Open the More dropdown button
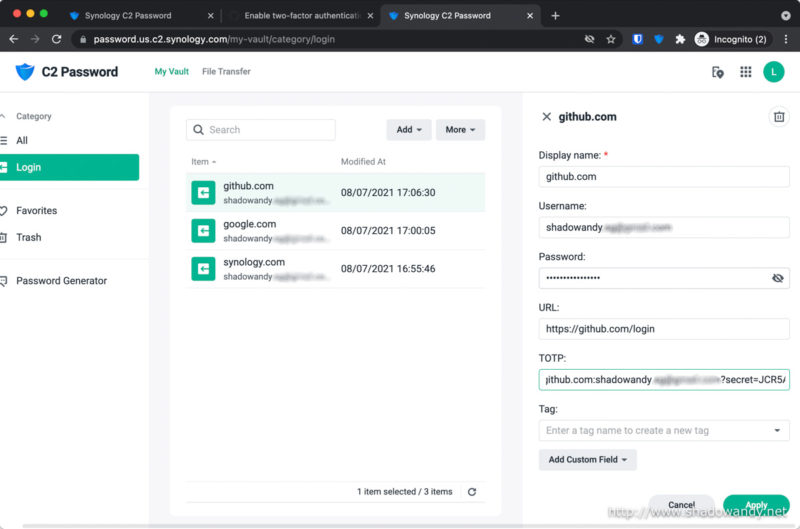The image size is (800, 529). 460,130
